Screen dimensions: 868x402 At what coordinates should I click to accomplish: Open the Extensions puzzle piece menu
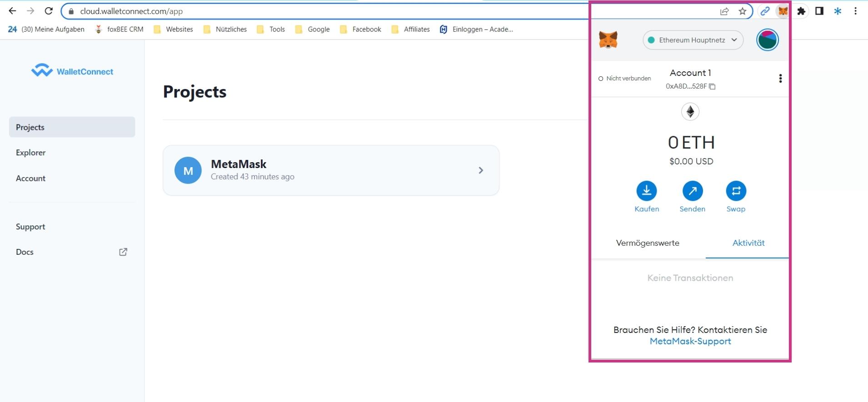pyautogui.click(x=802, y=11)
